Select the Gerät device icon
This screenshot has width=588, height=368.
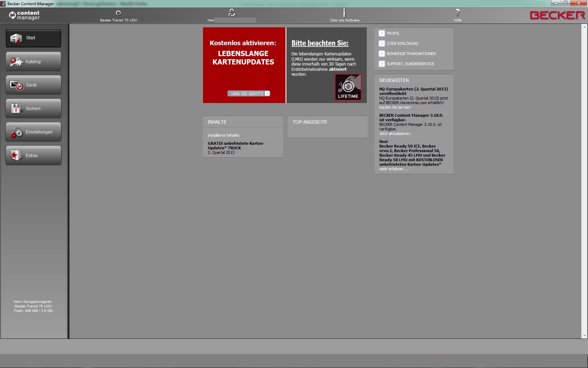tap(16, 85)
